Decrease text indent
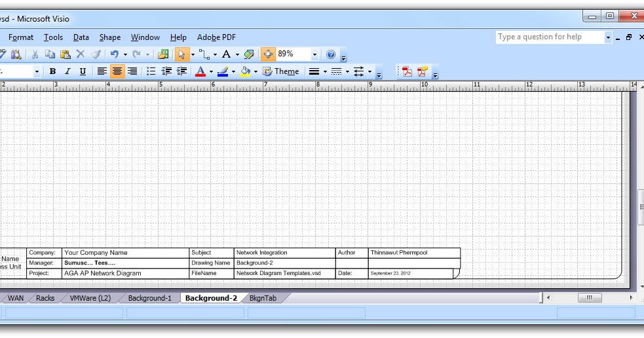 click(x=166, y=71)
